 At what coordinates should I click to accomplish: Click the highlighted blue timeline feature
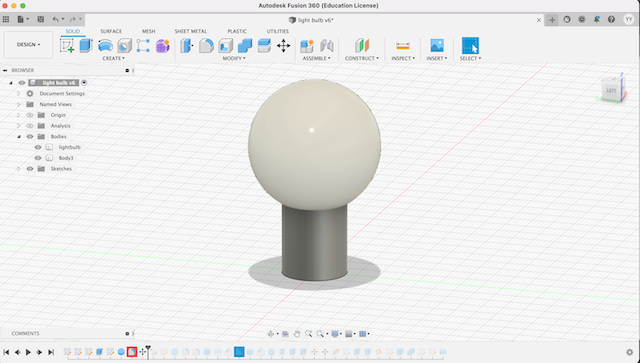coord(239,352)
